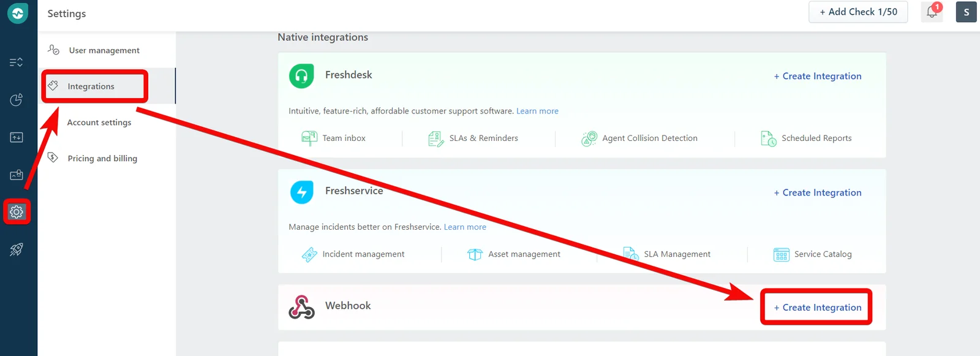Open the notifications bell icon
980x356 pixels.
point(932,12)
